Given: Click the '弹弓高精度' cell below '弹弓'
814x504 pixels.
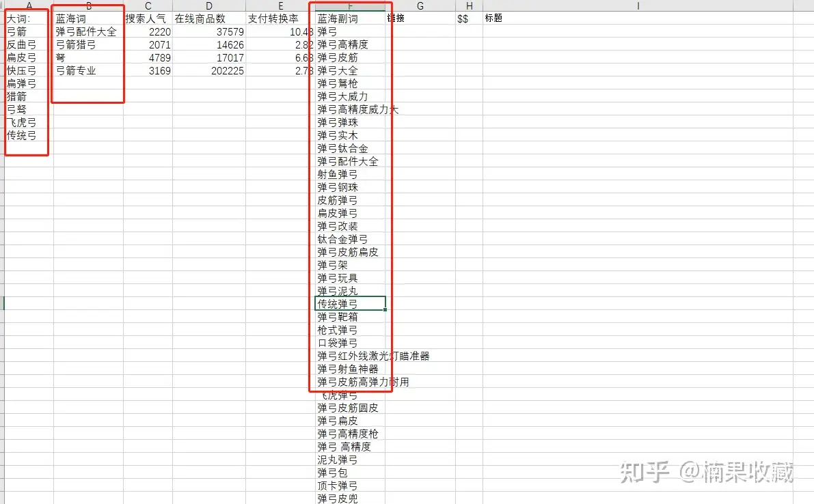Looking at the screenshot, I should tap(350, 44).
